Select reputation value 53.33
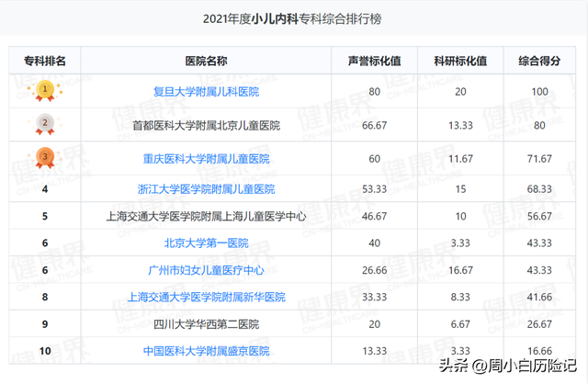 pos(374,189)
